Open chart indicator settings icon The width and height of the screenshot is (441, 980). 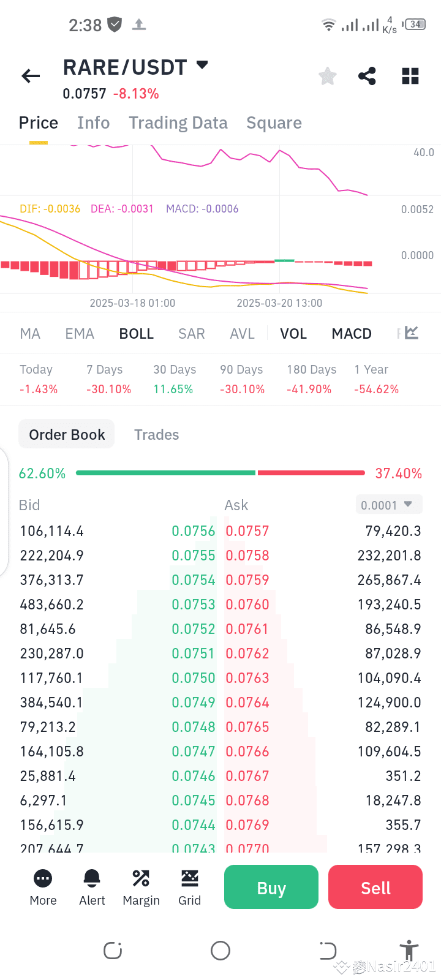pos(412,333)
